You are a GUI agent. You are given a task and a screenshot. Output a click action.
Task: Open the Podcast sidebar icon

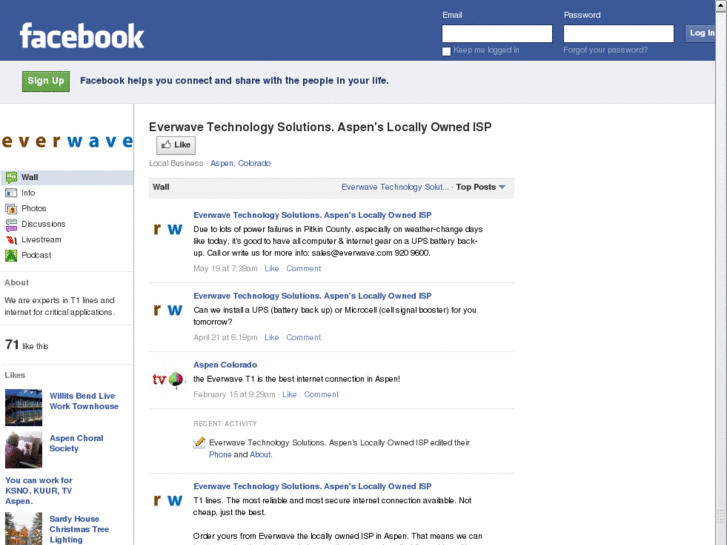click(11, 255)
